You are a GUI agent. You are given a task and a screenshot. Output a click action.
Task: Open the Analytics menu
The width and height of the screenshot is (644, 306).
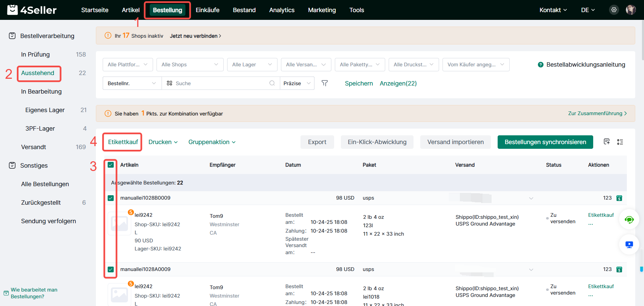tap(282, 10)
